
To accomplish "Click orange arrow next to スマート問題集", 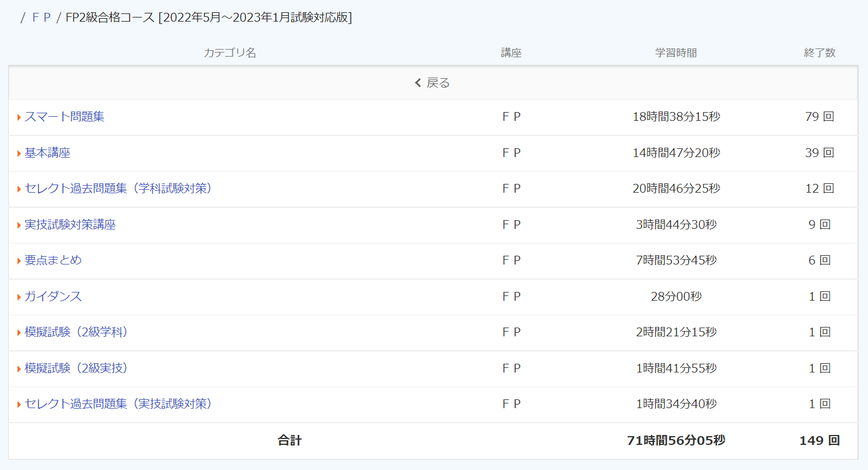I will [x=19, y=117].
